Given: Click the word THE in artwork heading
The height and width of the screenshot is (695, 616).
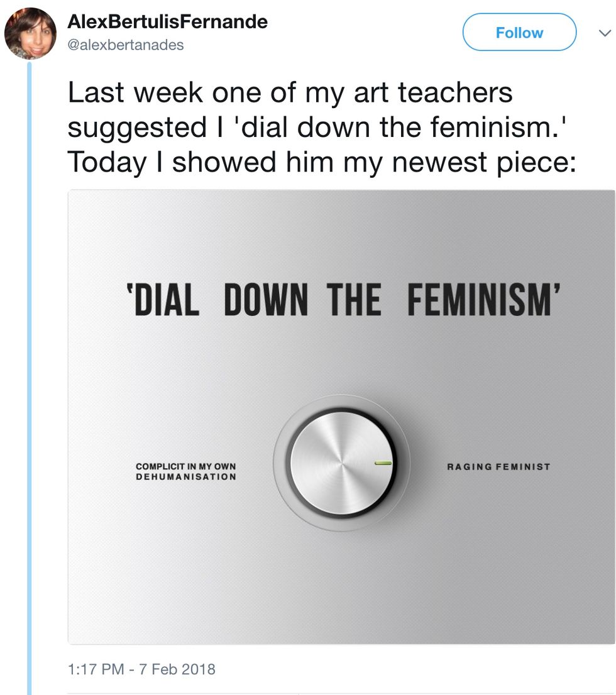Looking at the screenshot, I should 353,298.
